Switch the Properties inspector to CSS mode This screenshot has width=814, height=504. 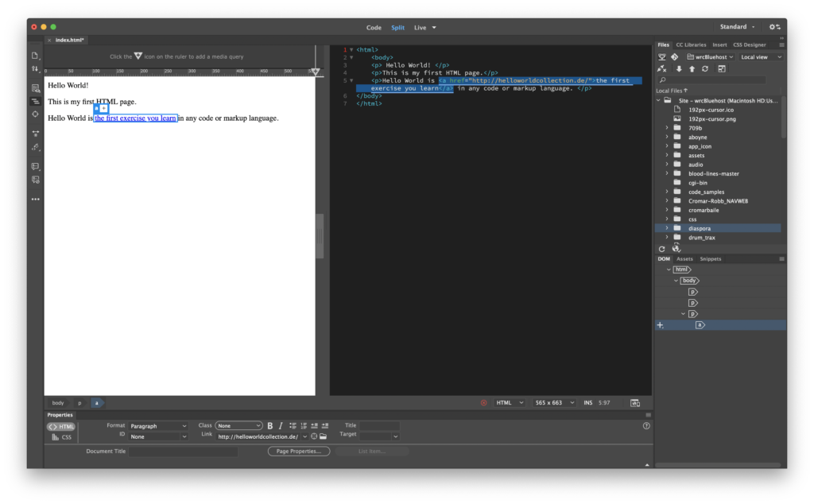61,437
